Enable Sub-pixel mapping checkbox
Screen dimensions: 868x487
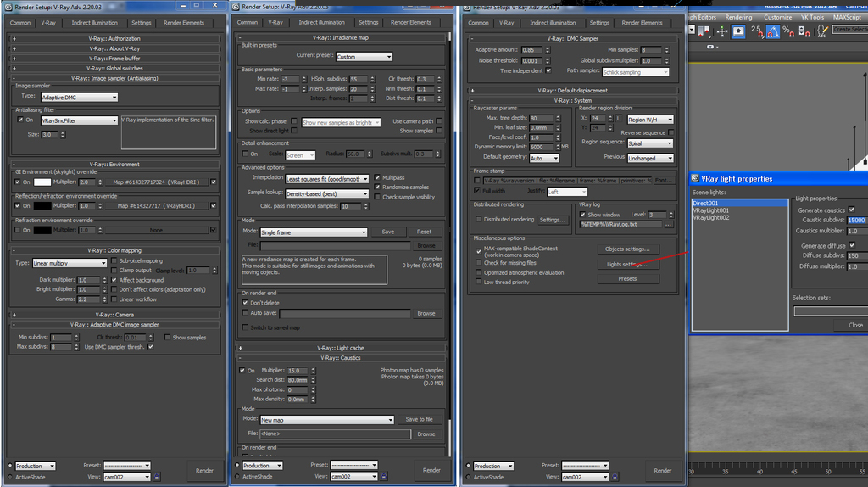[x=114, y=260]
